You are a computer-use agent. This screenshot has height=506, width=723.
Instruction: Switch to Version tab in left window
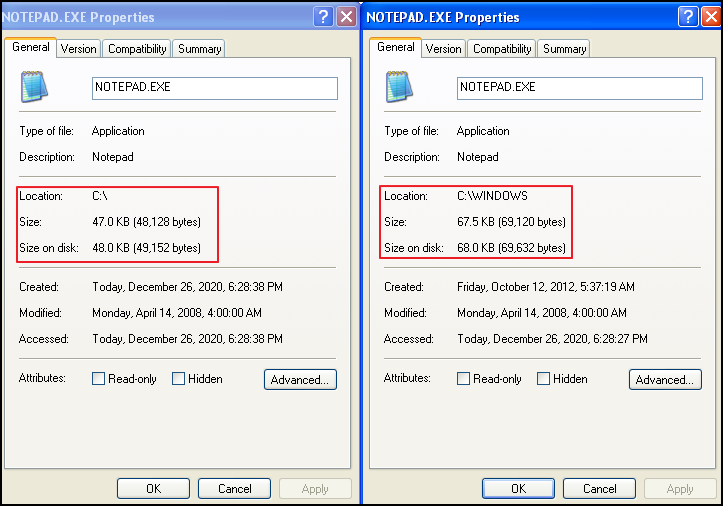(78, 49)
